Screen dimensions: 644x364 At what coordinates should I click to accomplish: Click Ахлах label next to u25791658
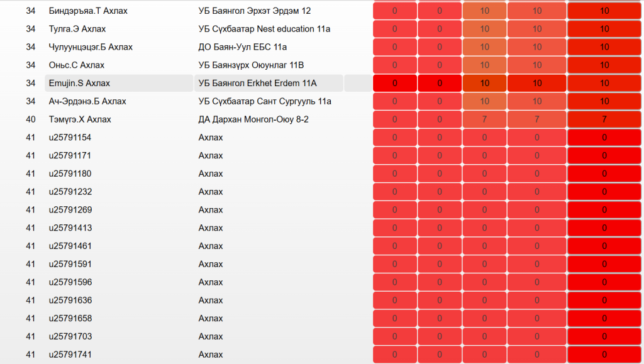pos(211,319)
